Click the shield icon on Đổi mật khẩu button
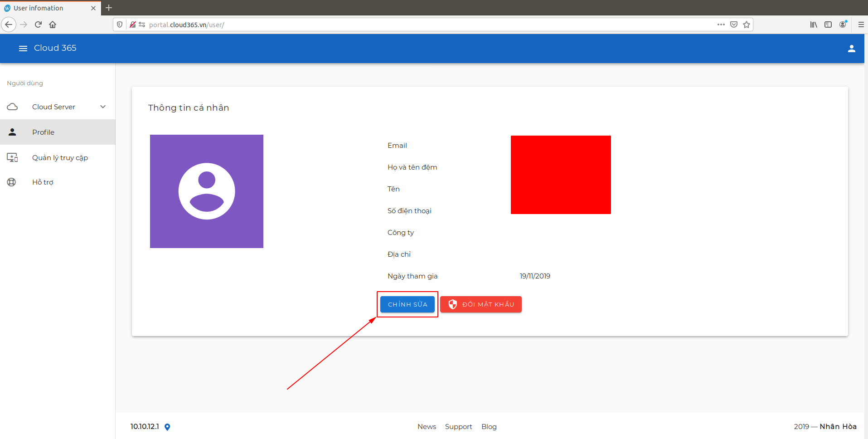 click(452, 304)
